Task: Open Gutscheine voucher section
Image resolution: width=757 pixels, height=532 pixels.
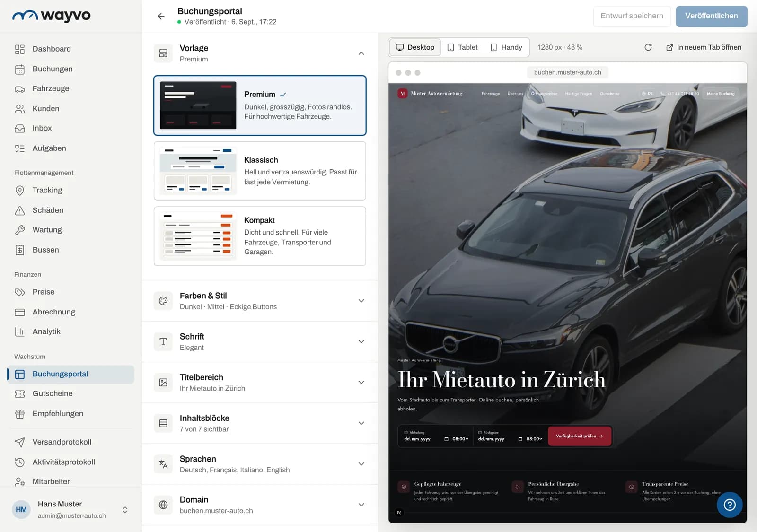Action: pos(71,393)
